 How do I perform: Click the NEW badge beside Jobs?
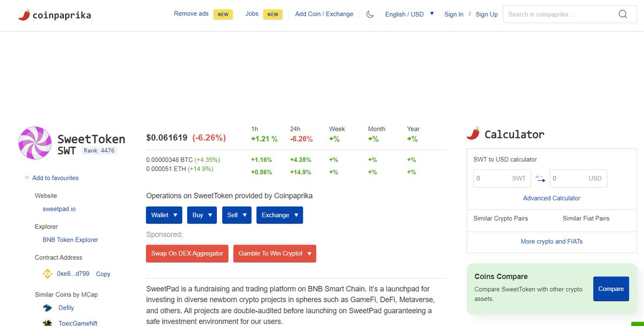click(x=273, y=14)
